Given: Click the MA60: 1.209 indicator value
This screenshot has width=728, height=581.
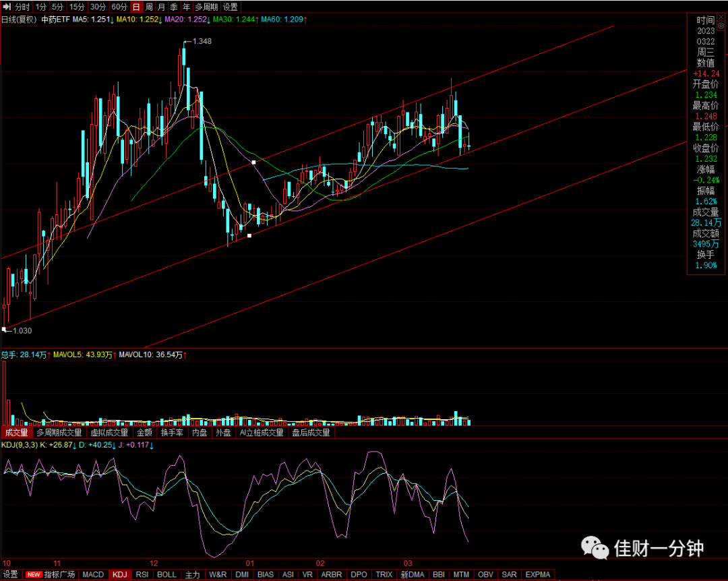Looking at the screenshot, I should [x=284, y=20].
